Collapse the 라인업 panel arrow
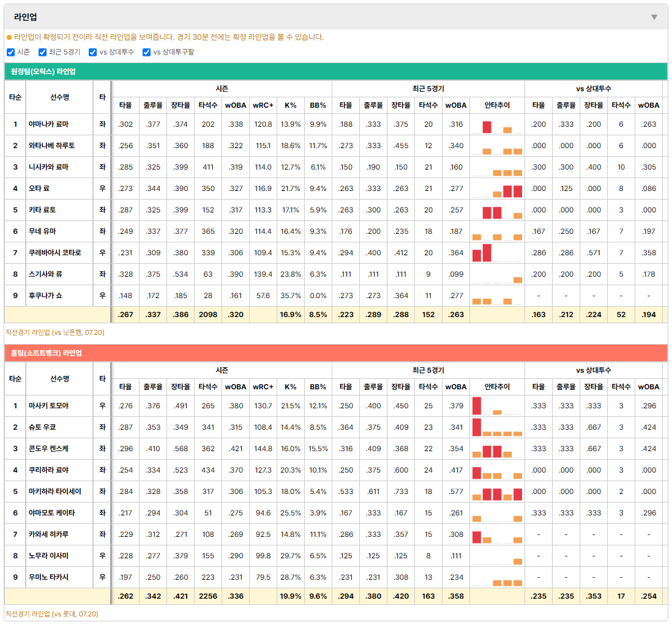 coord(654,17)
